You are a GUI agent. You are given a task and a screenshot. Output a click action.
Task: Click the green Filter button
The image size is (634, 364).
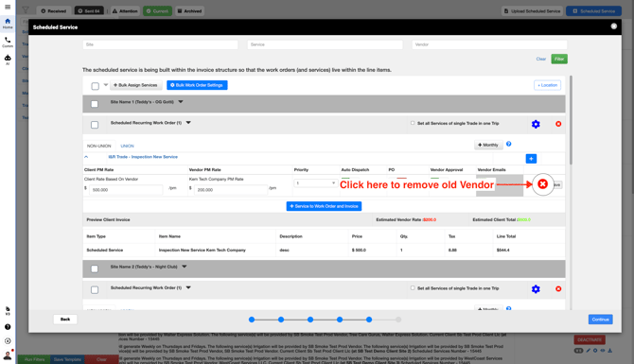pos(559,59)
